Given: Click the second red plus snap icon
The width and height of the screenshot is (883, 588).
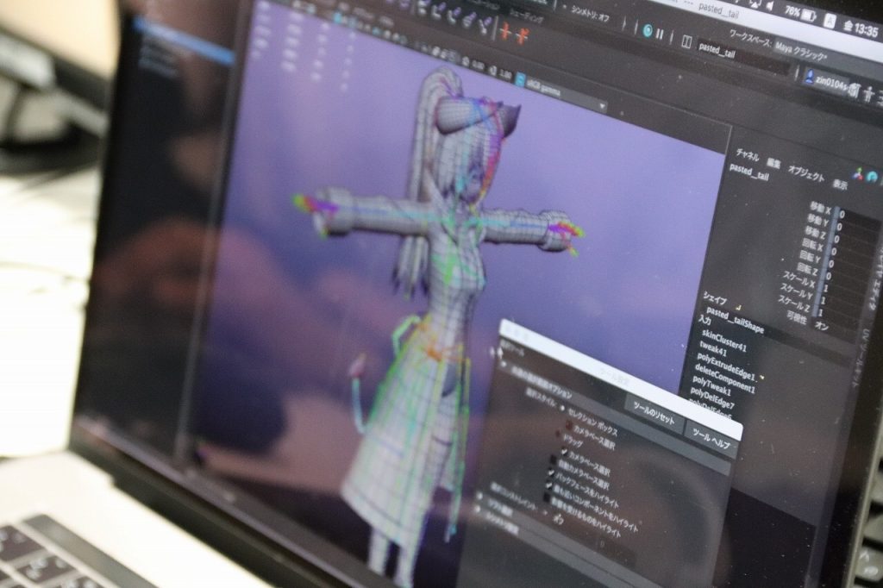Looking at the screenshot, I should pyautogui.click(x=522, y=35).
